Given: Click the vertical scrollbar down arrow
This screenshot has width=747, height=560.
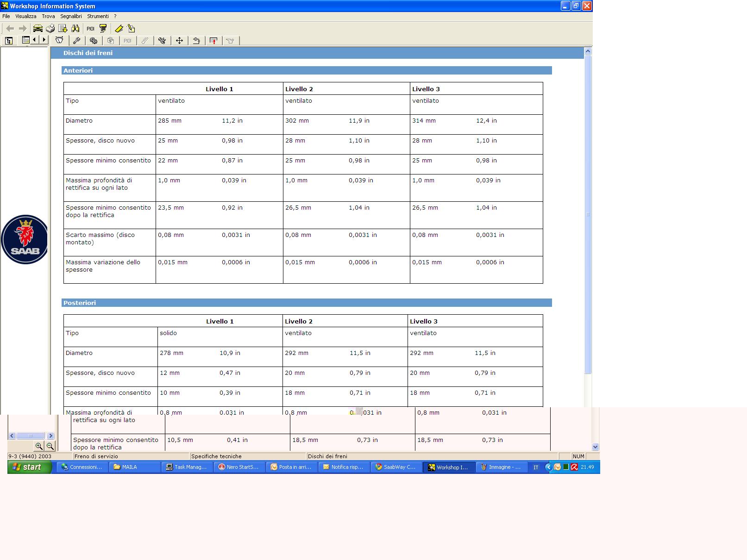Looking at the screenshot, I should click(595, 447).
